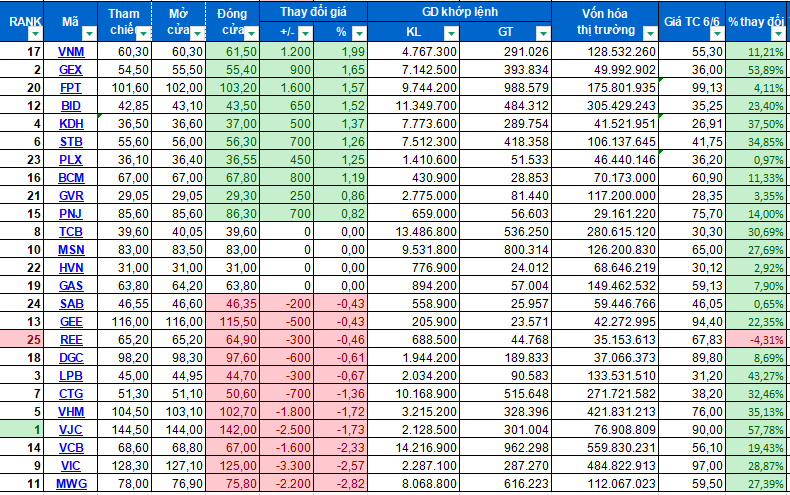Open the LPB stock link

pos(71,376)
